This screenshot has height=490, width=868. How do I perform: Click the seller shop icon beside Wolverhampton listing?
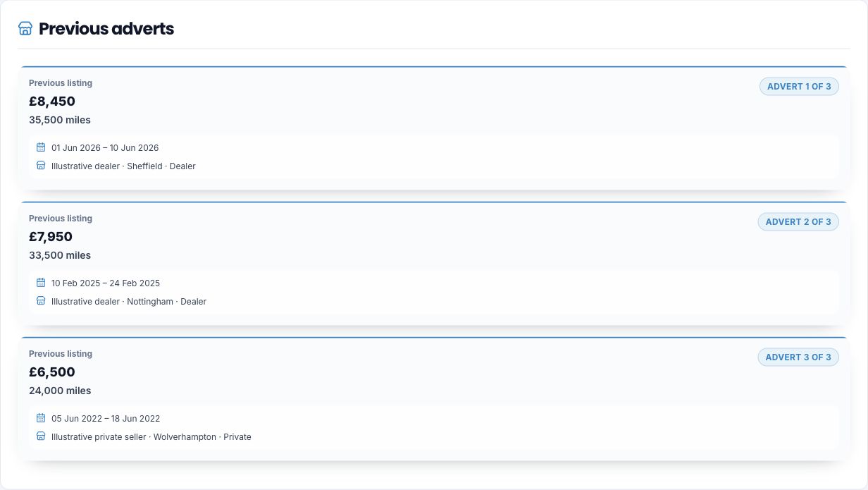click(x=41, y=436)
